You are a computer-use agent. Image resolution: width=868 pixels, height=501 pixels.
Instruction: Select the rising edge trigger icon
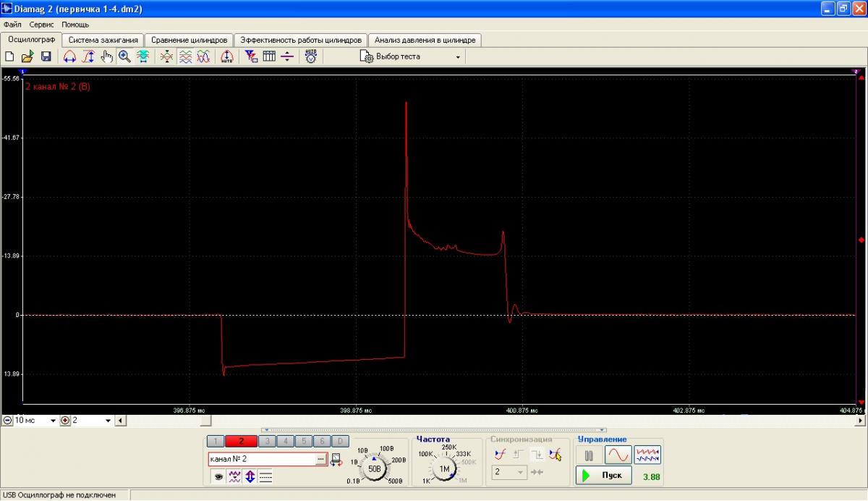pyautogui.click(x=499, y=455)
